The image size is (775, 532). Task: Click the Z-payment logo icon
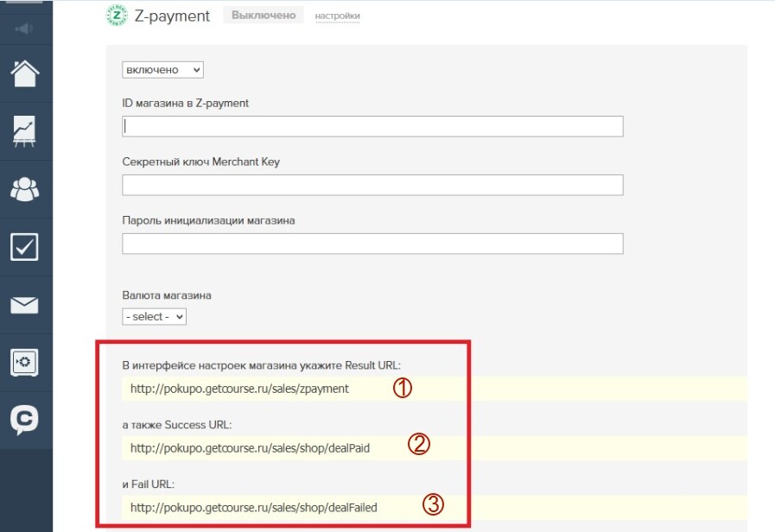(x=117, y=16)
